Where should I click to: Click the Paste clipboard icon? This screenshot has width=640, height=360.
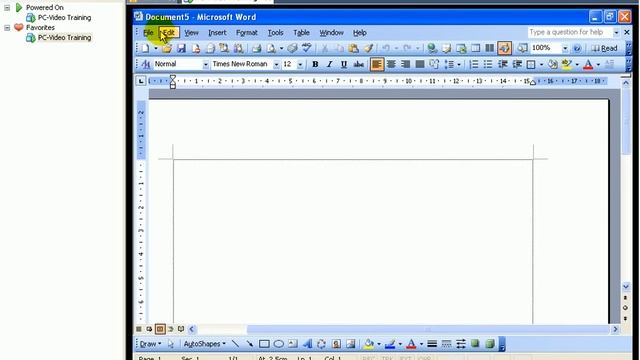point(353,48)
